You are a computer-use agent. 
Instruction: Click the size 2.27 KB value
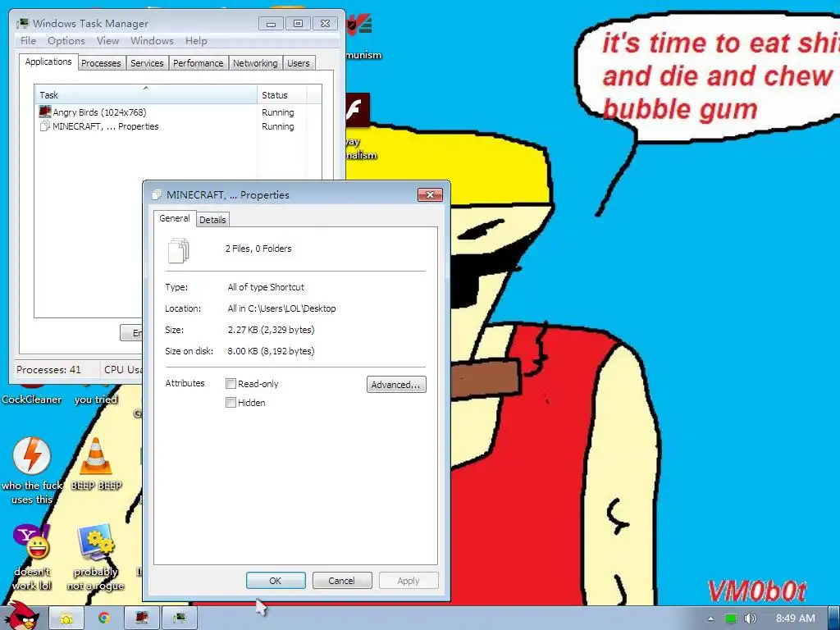[271, 330]
